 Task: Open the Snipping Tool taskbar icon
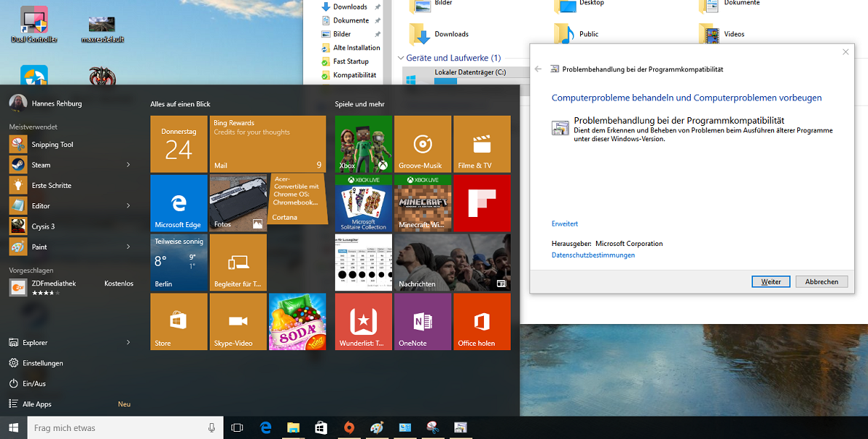(x=433, y=427)
